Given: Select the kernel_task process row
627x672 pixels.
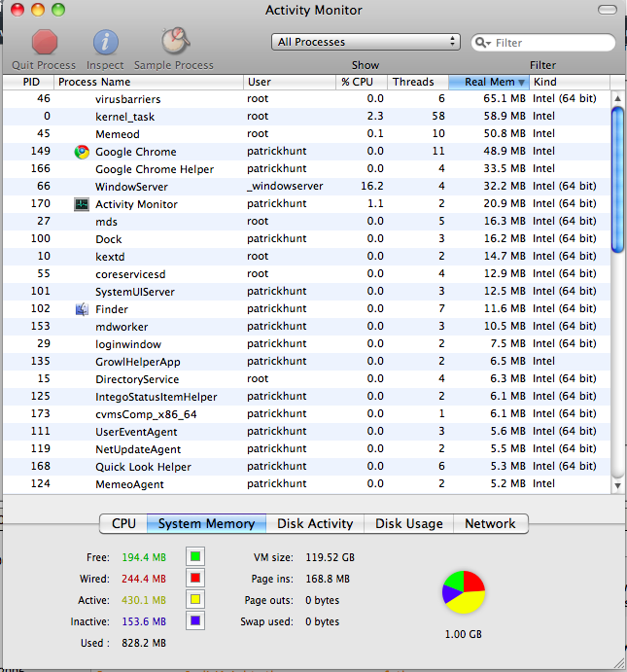Looking at the screenshot, I should click(x=306, y=117).
